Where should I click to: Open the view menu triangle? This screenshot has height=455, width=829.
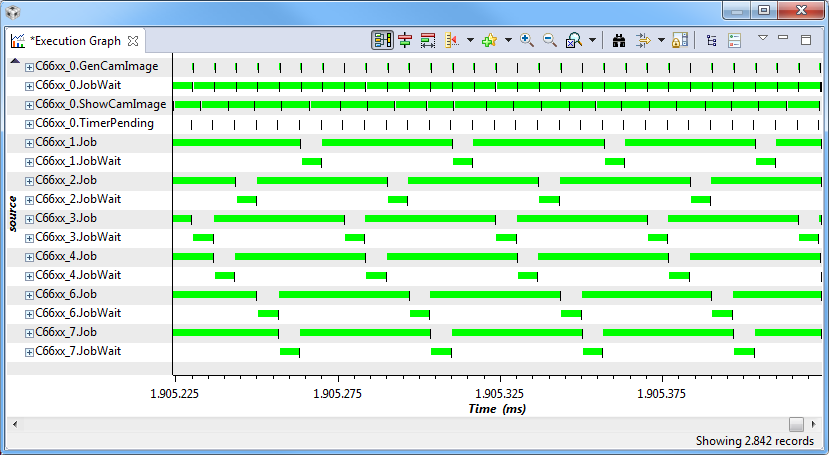pos(762,38)
